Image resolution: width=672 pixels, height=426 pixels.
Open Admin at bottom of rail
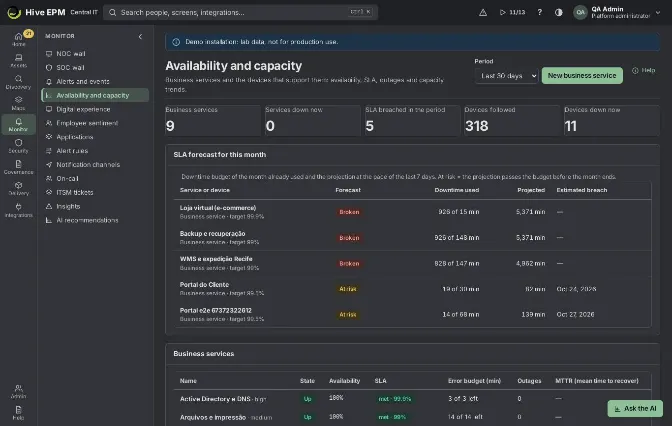click(18, 391)
